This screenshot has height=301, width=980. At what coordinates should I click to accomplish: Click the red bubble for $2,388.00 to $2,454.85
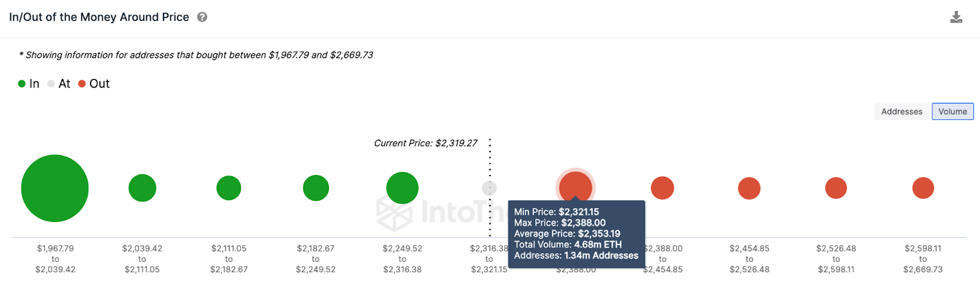pyautogui.click(x=662, y=188)
